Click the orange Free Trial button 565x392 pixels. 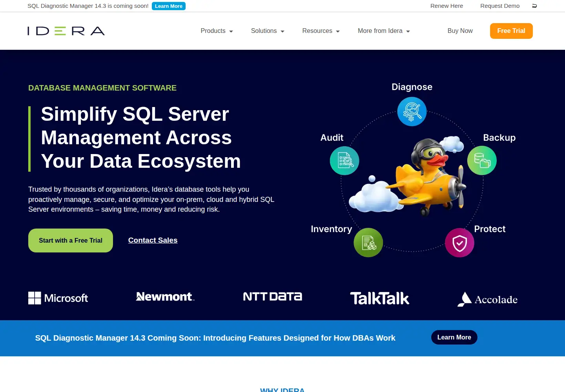511,31
